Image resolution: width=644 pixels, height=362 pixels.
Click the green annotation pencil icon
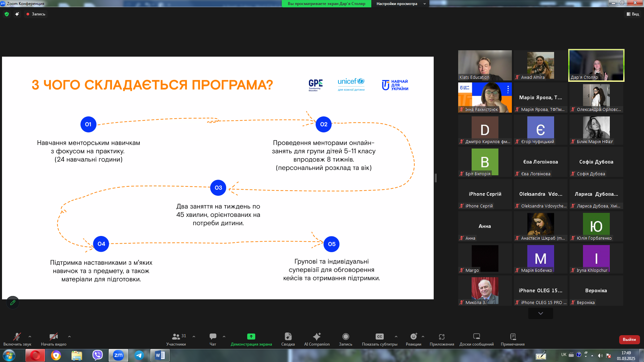[13, 303]
